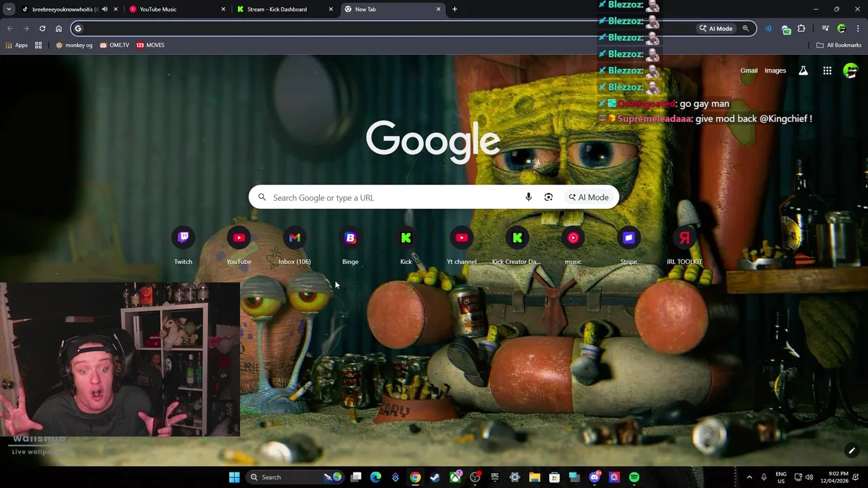This screenshot has width=868, height=488.
Task: Open the Google account avatar on page
Action: click(850, 70)
